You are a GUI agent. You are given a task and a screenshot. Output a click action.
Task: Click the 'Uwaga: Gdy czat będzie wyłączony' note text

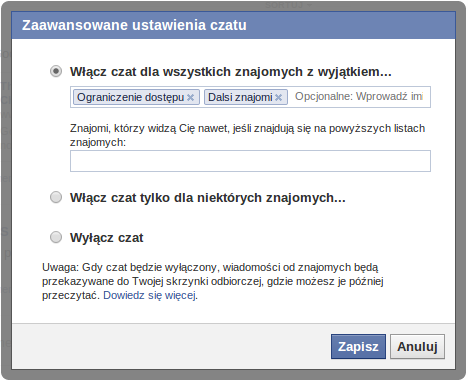(213, 281)
